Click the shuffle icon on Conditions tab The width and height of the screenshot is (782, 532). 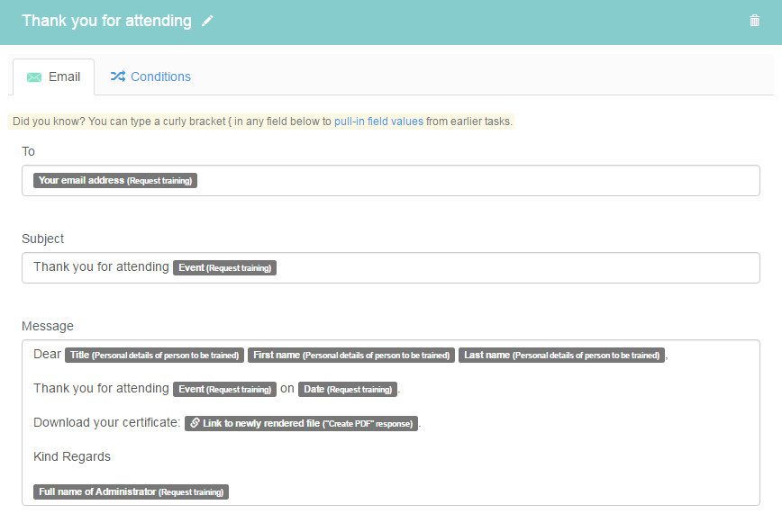[x=118, y=77]
